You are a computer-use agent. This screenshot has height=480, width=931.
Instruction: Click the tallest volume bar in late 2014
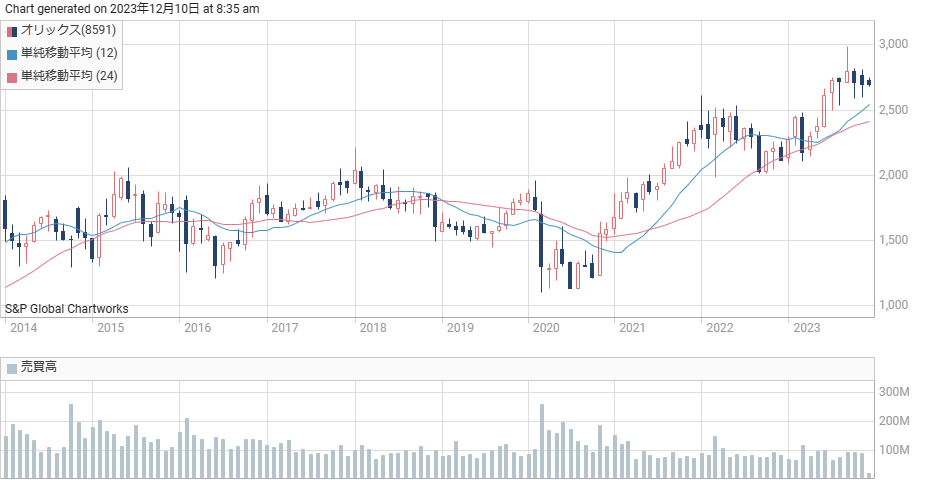pos(71,441)
